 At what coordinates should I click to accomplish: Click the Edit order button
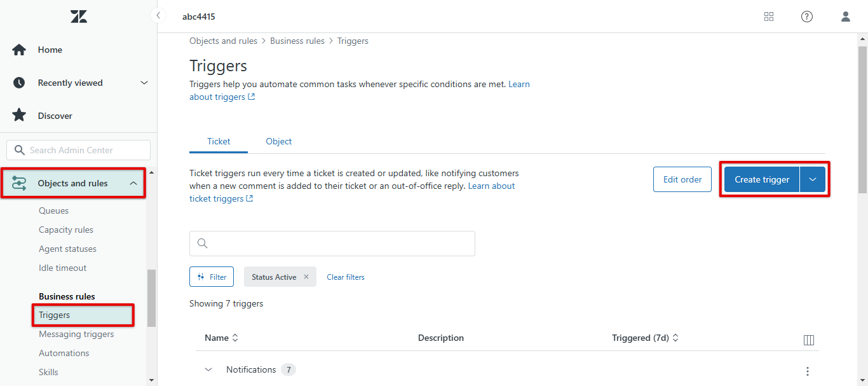(682, 179)
